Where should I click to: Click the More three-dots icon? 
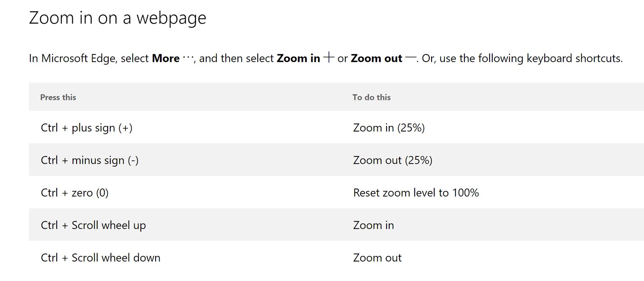pos(188,58)
